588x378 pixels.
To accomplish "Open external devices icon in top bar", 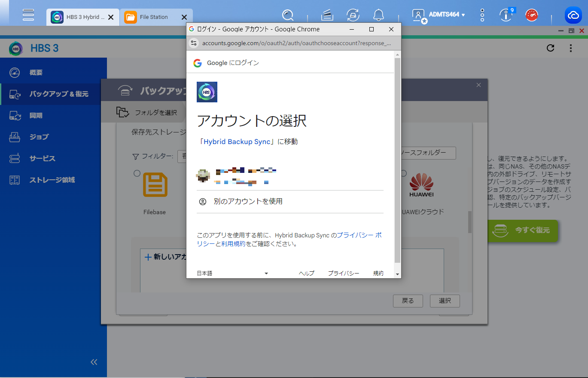I will click(x=353, y=15).
